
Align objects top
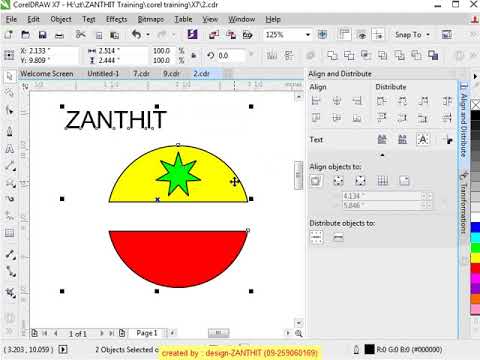pyautogui.click(x=316, y=117)
